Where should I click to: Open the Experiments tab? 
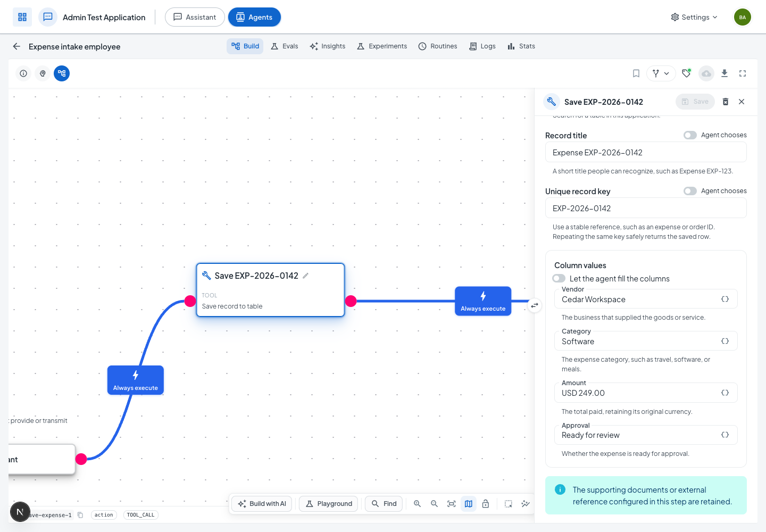coord(382,46)
